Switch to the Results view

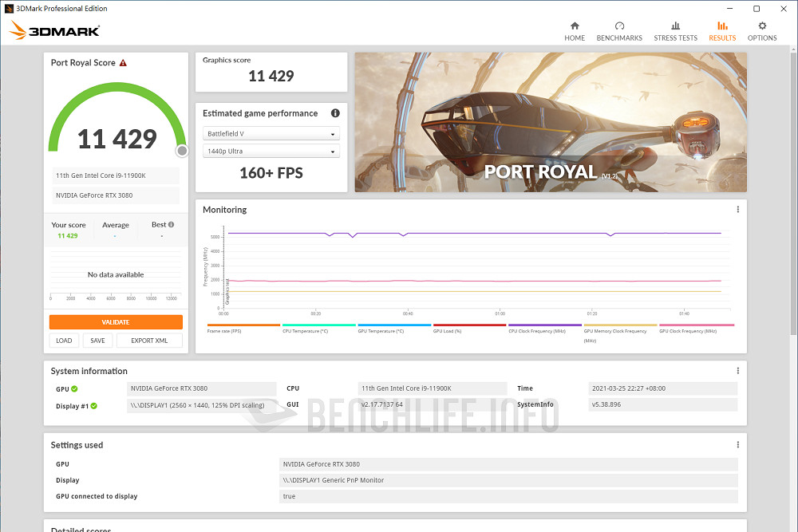(722, 32)
